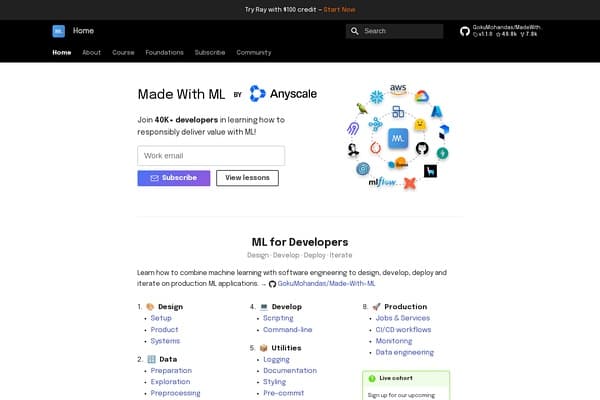Click the red X-shaped logo near mlflow
This screenshot has height=400, width=600.
(x=410, y=183)
